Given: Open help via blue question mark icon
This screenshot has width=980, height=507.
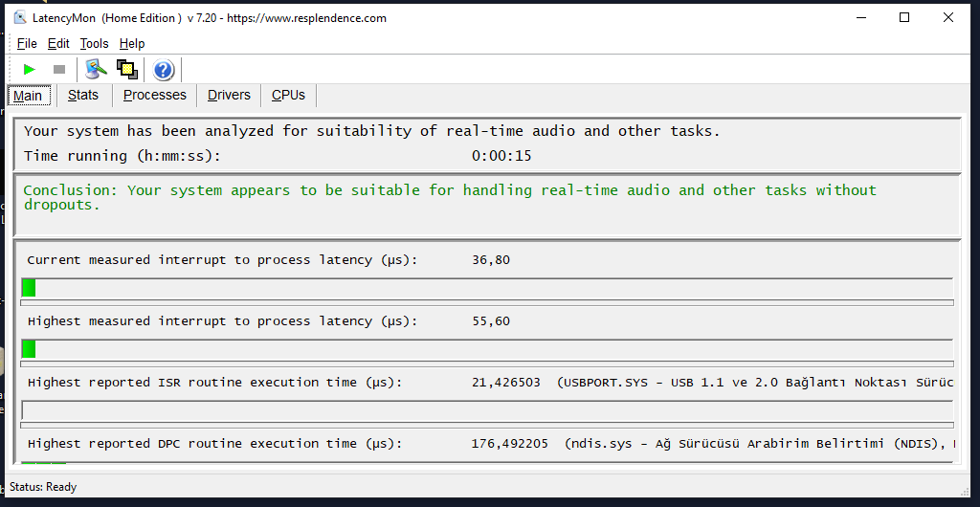Looking at the screenshot, I should pos(164,69).
